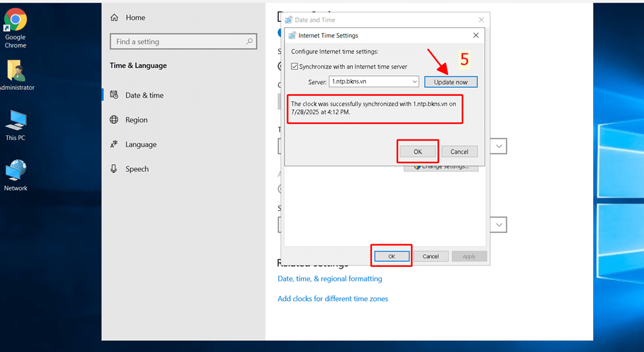
Task: Select the Speech microphone icon
Action: pos(114,169)
